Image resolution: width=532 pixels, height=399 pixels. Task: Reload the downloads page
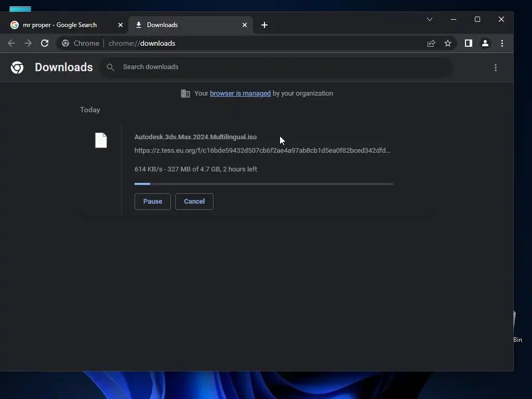[x=45, y=44]
